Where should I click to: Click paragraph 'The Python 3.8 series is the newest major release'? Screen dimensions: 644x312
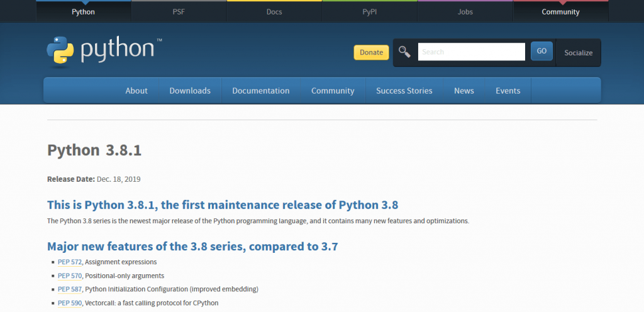[258, 221]
